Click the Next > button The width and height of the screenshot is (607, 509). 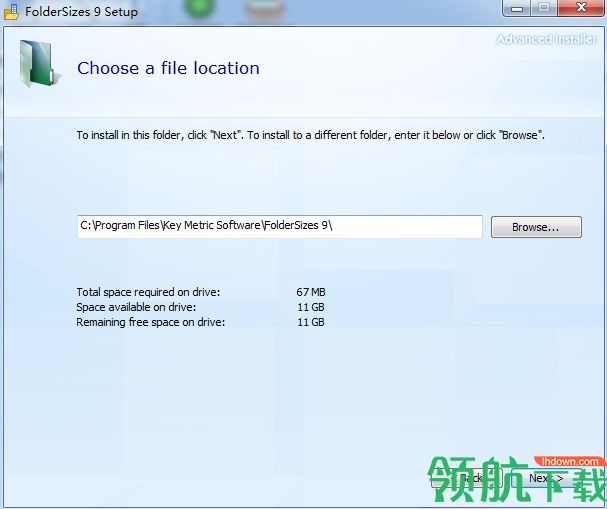[x=546, y=478]
